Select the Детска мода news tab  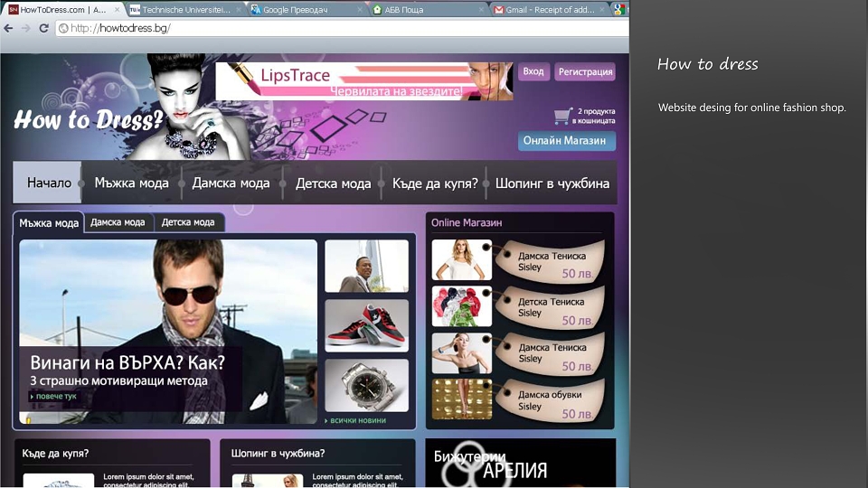pos(188,222)
